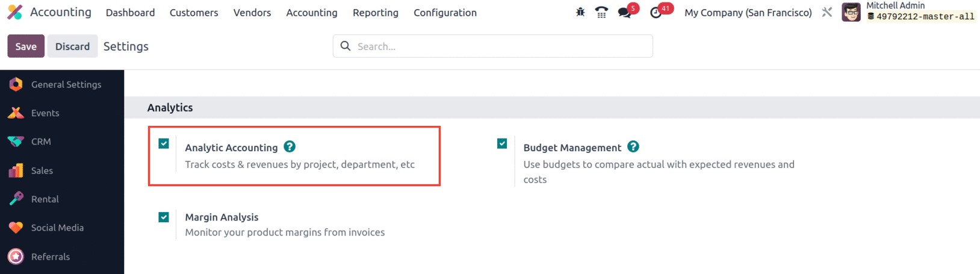The height and width of the screenshot is (274, 980).
Task: Disable the Analytic Accounting checkbox
Action: coord(164,143)
